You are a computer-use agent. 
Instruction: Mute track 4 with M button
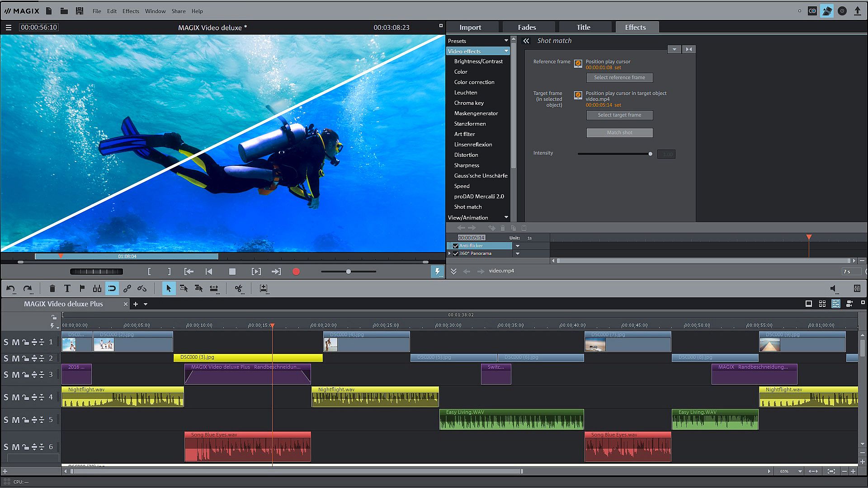click(x=16, y=397)
